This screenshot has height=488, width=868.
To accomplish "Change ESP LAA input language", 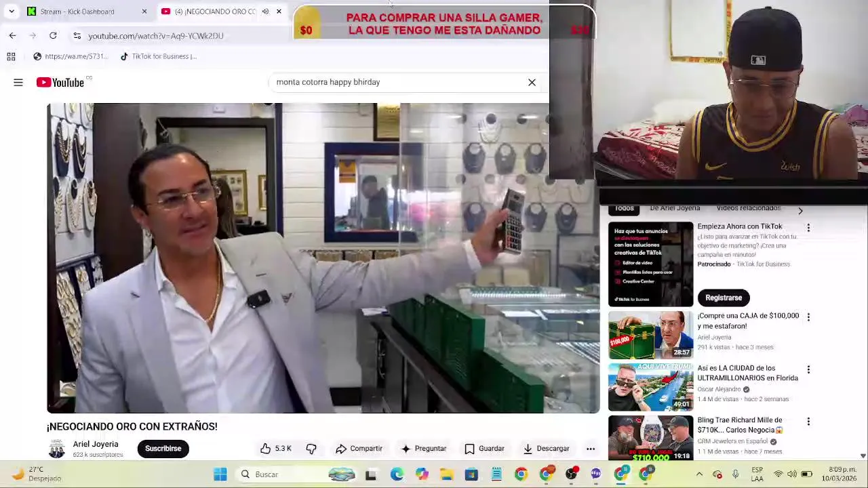I will [757, 474].
